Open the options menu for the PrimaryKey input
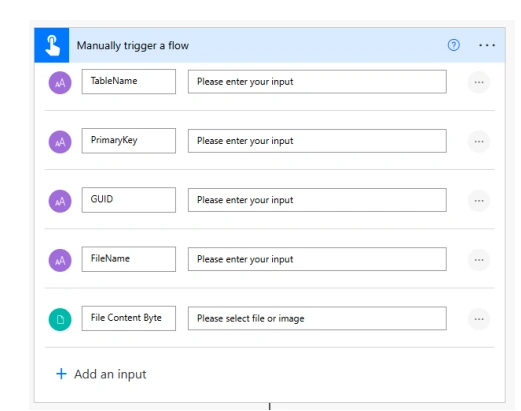 pyautogui.click(x=479, y=141)
